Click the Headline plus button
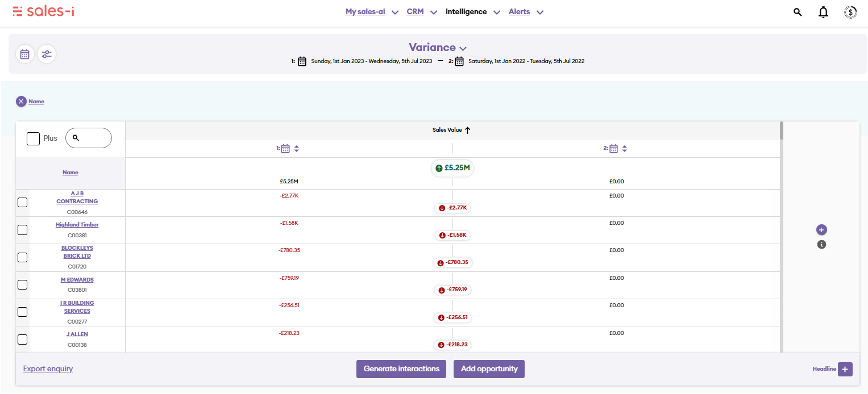868x394 pixels. 845,369
